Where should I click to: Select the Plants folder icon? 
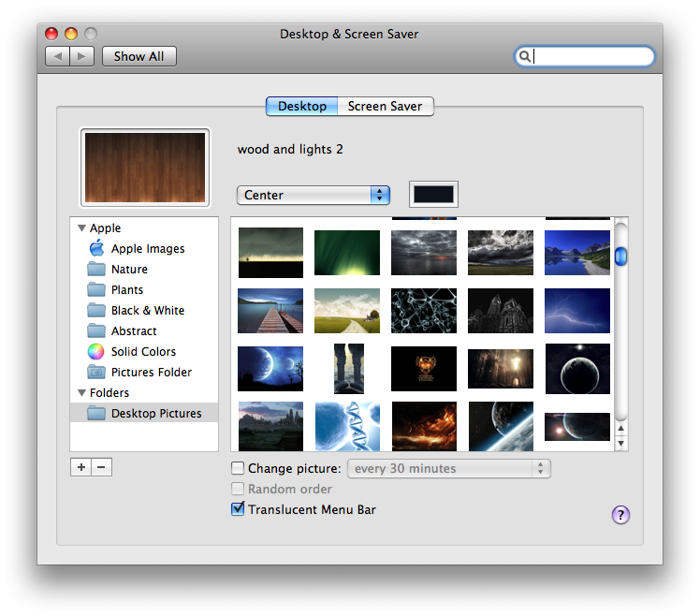coord(96,289)
